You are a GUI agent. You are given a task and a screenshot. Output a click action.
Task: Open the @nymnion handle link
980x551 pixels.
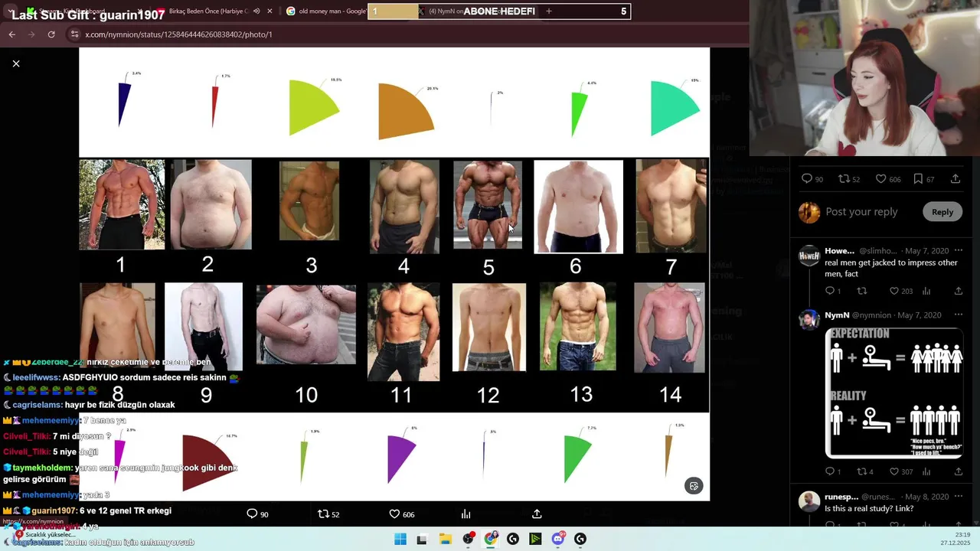(871, 315)
